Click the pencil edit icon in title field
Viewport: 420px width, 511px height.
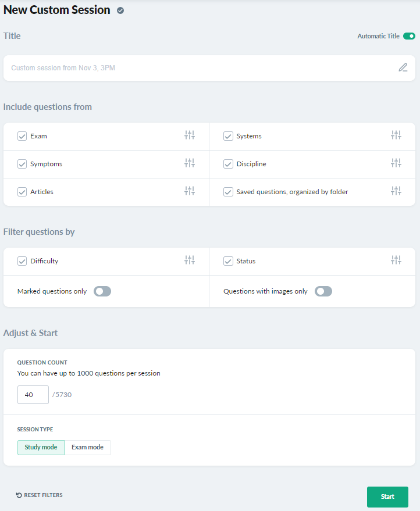(x=403, y=67)
